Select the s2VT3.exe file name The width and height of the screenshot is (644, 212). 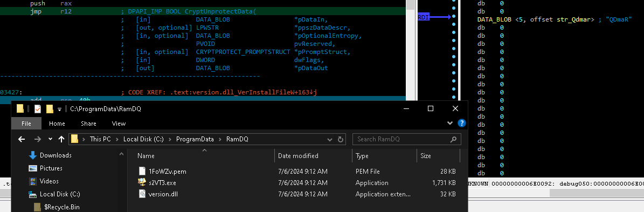click(x=162, y=183)
